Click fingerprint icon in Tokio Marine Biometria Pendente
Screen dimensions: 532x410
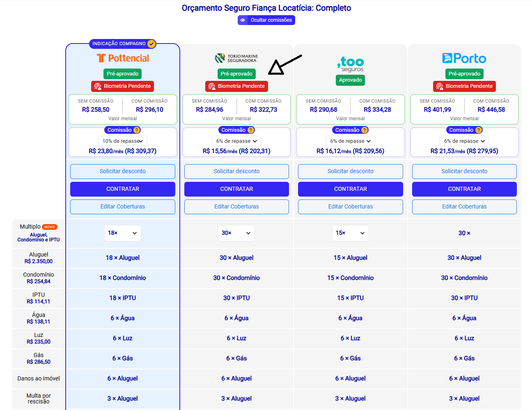(x=212, y=86)
